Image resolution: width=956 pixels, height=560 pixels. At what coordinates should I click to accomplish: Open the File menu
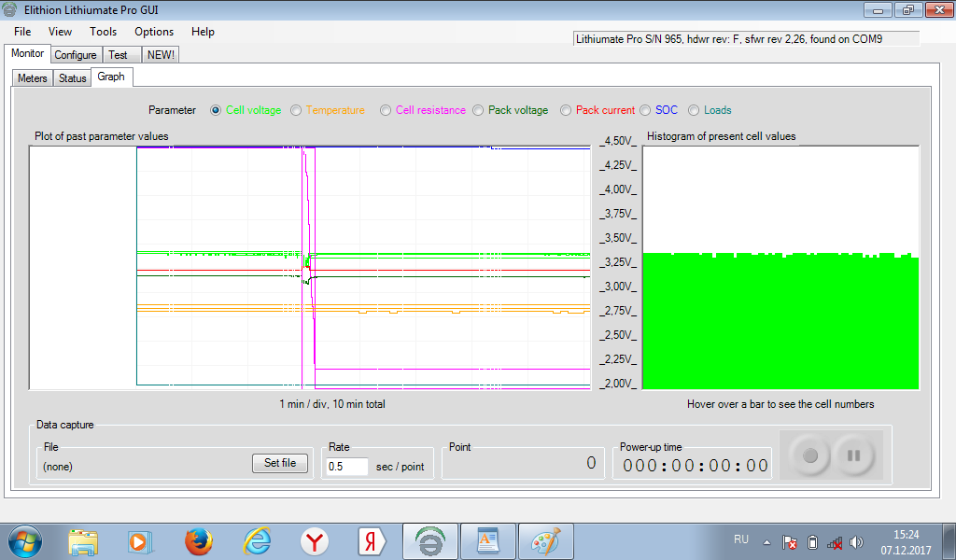22,32
